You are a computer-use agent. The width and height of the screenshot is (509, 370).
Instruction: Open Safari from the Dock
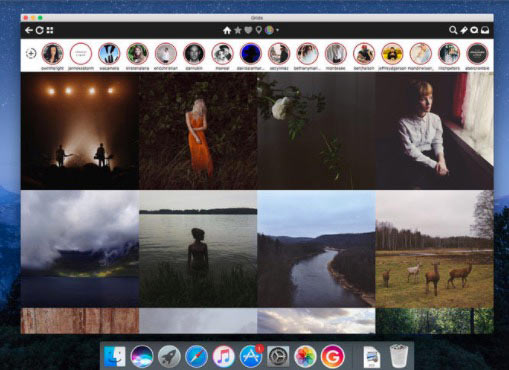pyautogui.click(x=196, y=356)
